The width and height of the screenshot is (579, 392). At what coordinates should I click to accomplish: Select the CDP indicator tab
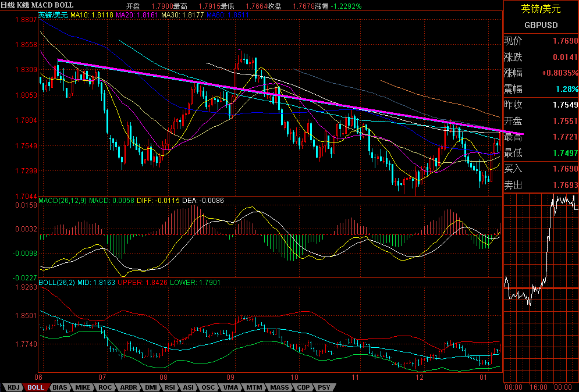tap(303, 387)
